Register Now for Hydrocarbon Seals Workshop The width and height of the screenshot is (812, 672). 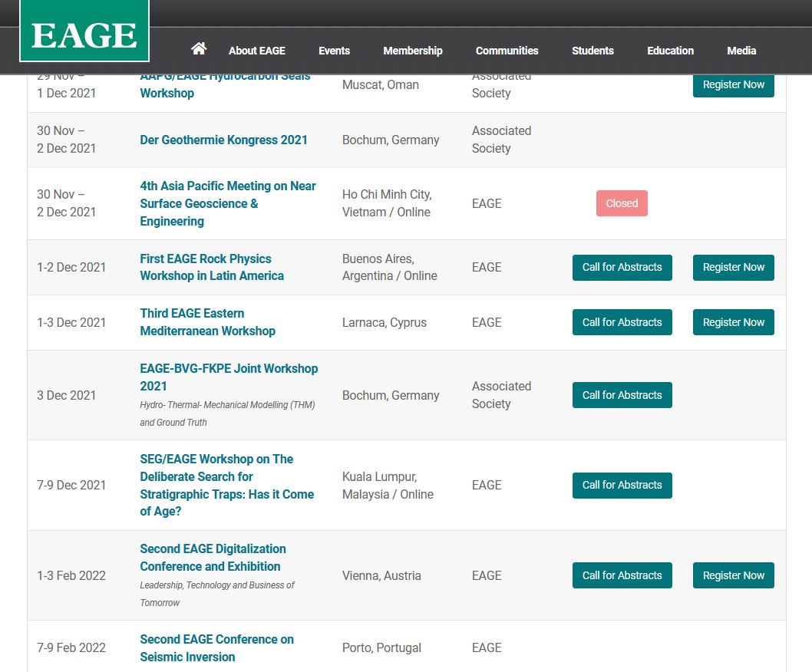[x=733, y=85]
